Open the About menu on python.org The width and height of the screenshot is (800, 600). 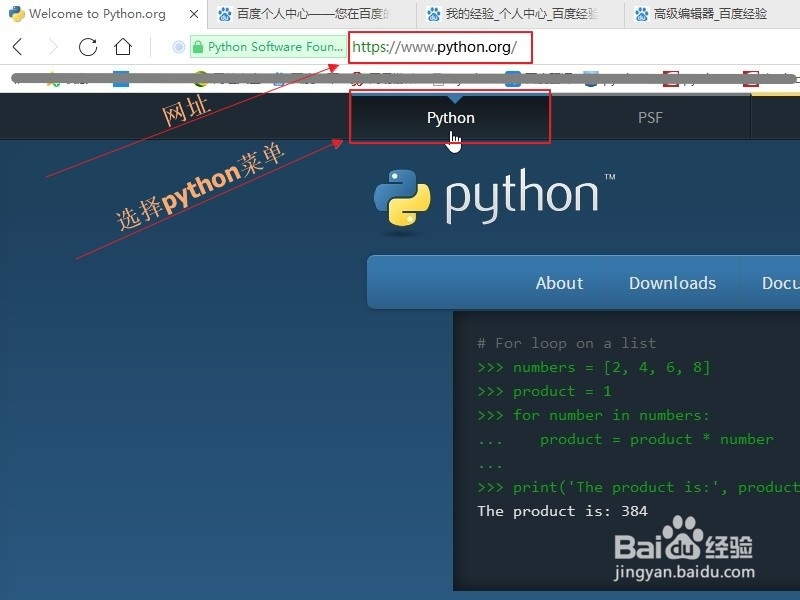[559, 283]
